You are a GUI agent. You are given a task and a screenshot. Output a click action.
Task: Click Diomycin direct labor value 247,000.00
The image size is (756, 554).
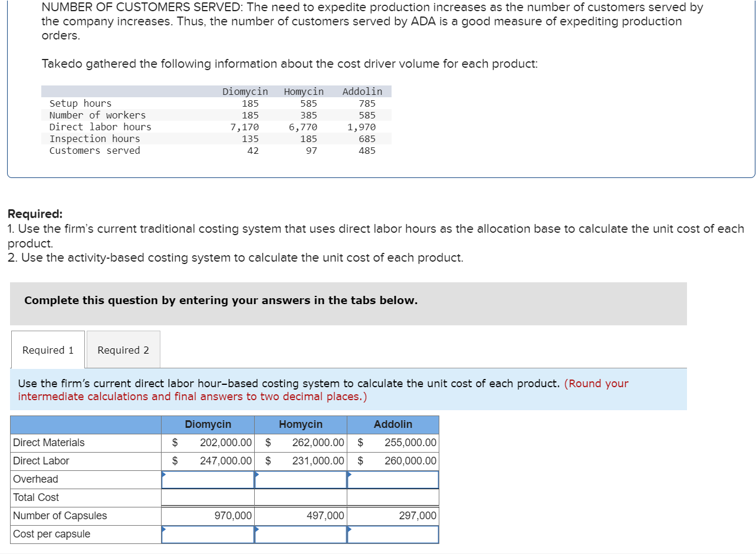point(226,461)
